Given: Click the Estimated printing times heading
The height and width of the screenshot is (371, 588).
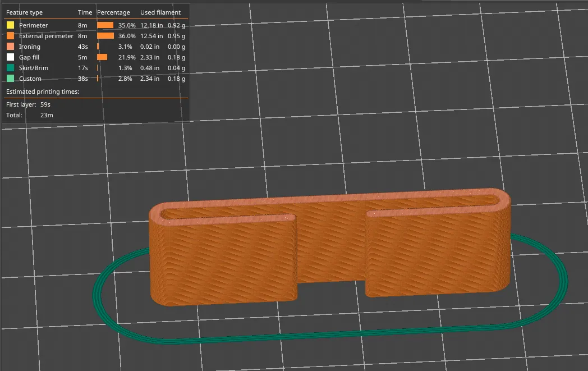Looking at the screenshot, I should point(43,91).
